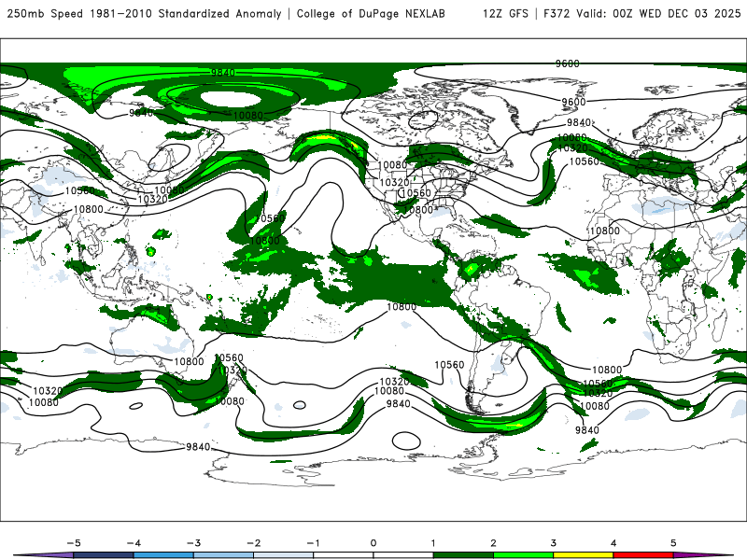This screenshot has width=747, height=560.
Task: Click the 10800 contour label over the equatorial eastern Pacific
Action: click(402, 307)
